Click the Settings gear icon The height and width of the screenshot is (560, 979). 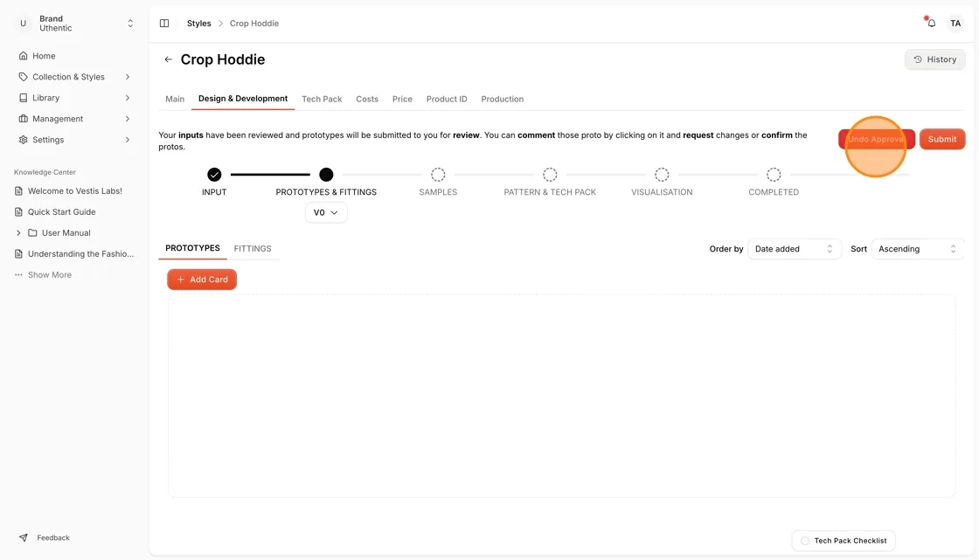[23, 140]
